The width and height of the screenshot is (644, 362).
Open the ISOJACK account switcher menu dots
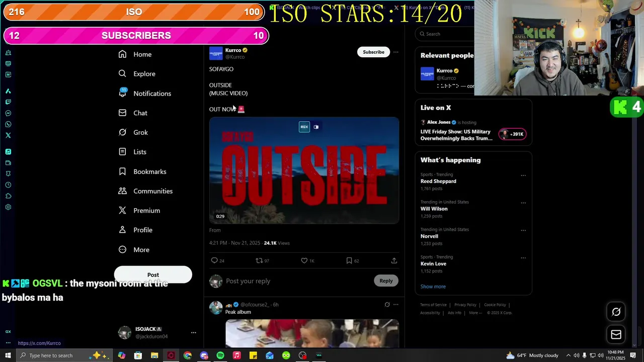tap(193, 333)
